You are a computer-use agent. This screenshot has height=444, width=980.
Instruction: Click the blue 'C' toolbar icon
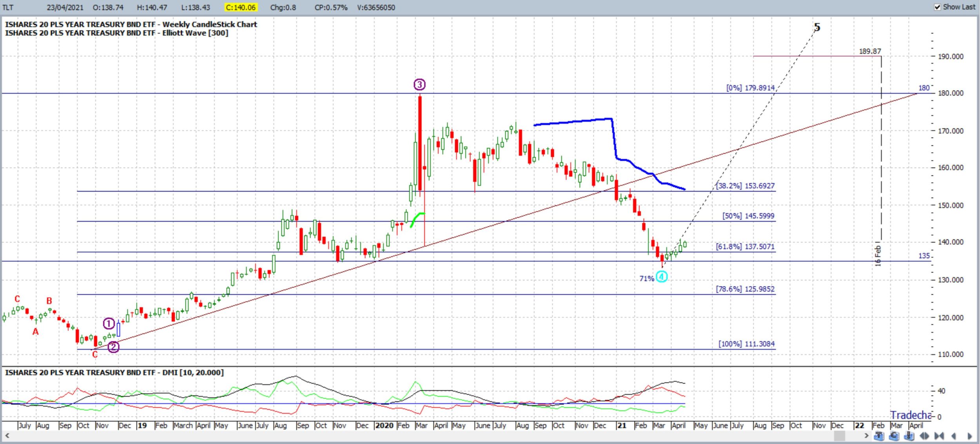[x=894, y=436]
